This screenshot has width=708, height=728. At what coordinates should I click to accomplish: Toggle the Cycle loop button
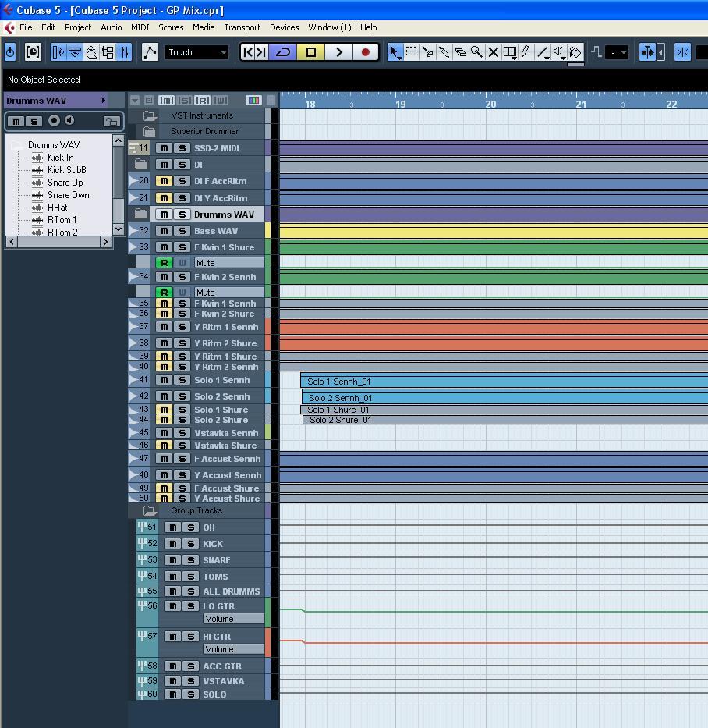[282, 52]
